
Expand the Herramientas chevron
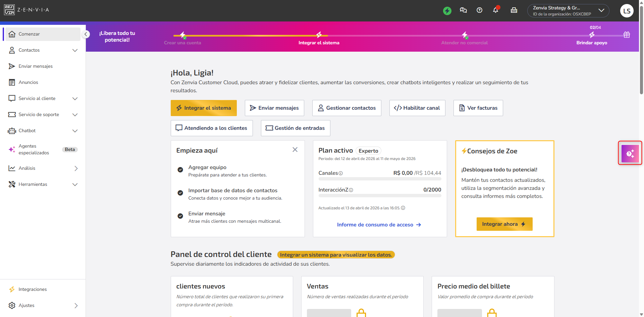click(75, 184)
